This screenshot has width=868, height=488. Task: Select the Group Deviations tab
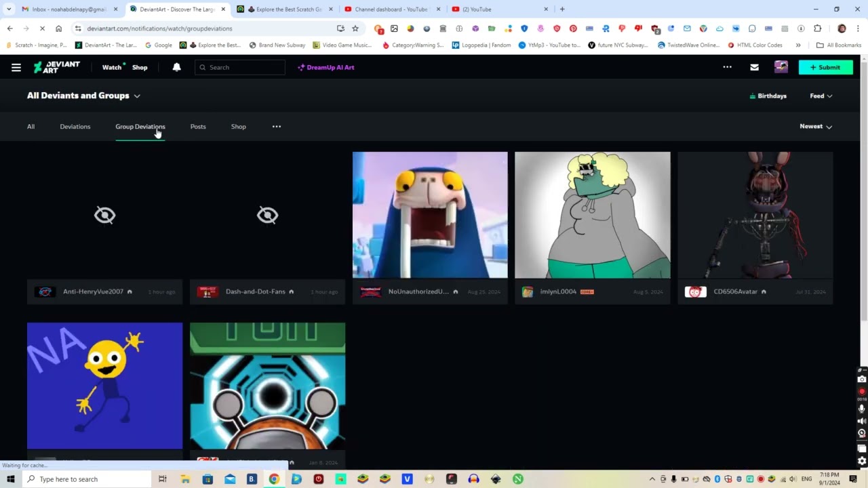(140, 126)
